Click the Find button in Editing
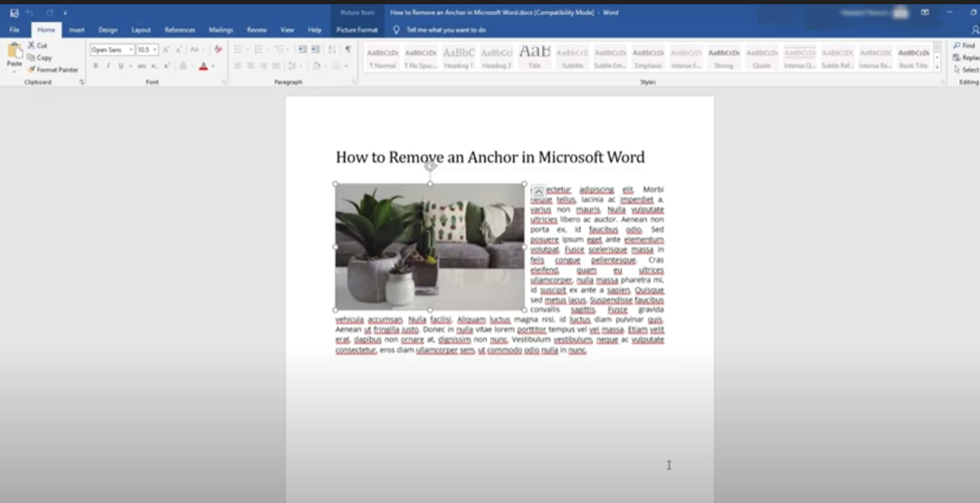Viewport: 980px width, 503px height. [x=964, y=45]
